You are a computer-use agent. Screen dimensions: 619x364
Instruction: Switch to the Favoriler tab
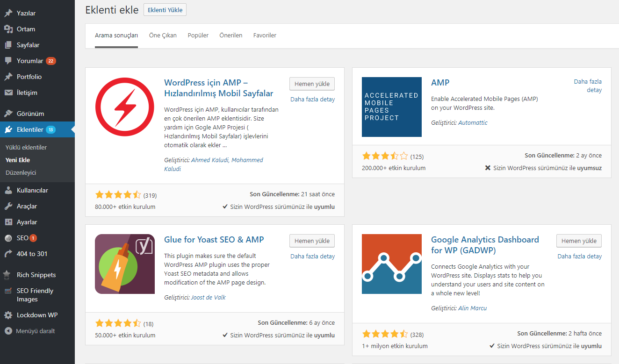point(265,36)
